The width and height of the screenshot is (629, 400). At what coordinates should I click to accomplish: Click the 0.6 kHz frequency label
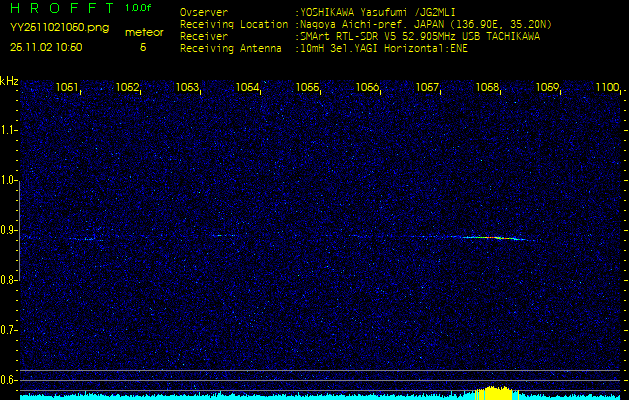click(x=8, y=380)
